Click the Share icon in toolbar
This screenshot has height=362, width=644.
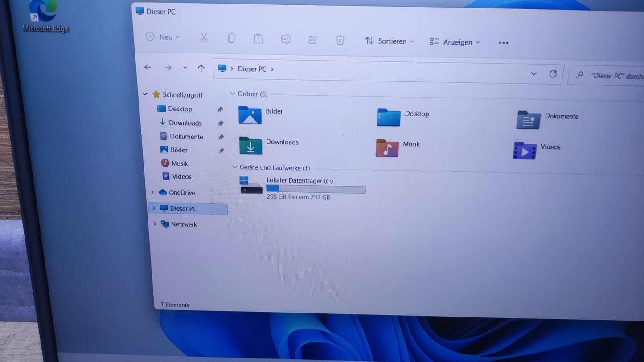313,40
